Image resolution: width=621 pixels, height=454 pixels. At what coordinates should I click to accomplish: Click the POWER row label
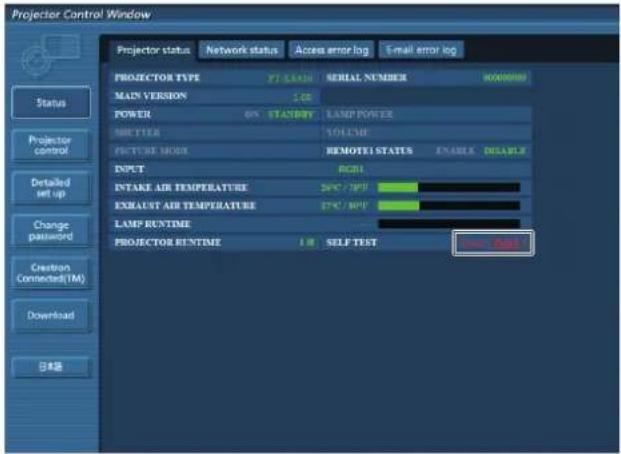tap(133, 114)
